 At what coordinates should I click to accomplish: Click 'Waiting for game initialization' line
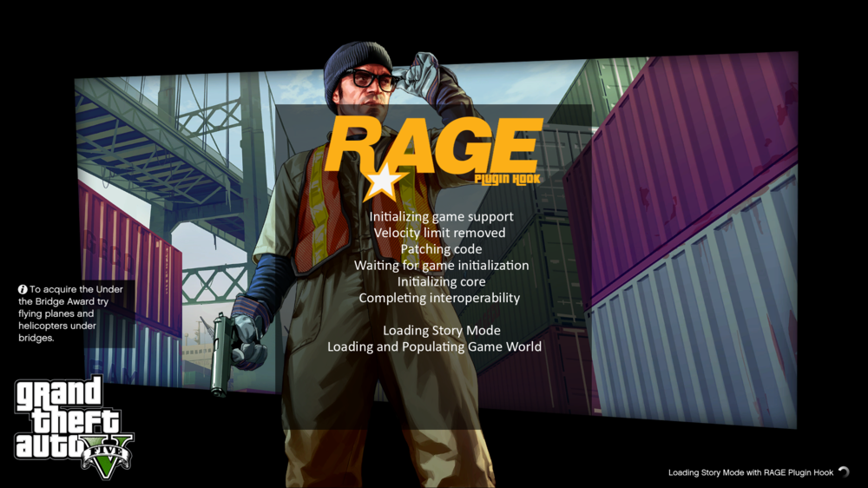coord(441,266)
